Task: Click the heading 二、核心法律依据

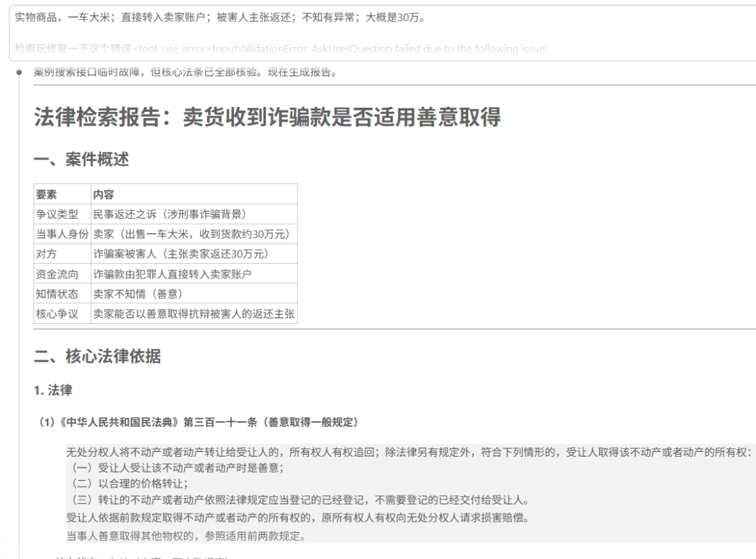Action: [97, 356]
